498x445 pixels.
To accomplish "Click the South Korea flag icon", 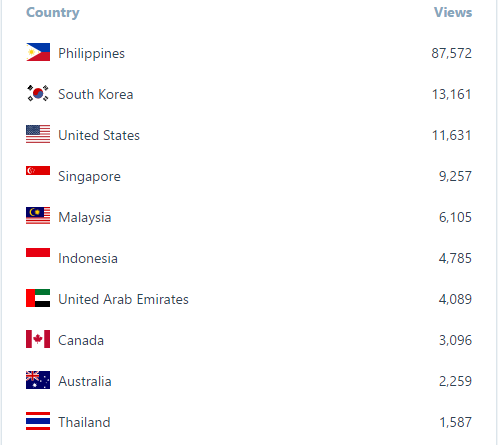I will tap(38, 93).
